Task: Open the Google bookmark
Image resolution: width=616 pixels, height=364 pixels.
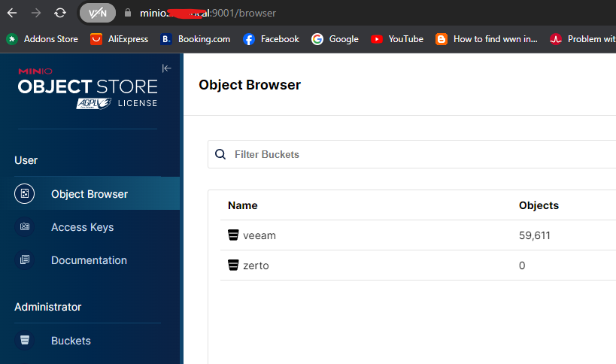Action: (335, 39)
